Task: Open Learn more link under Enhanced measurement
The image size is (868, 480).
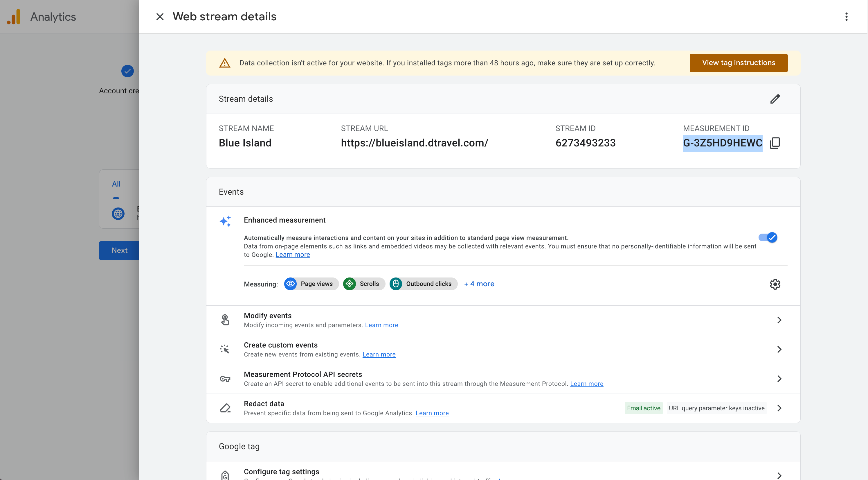Action: tap(293, 255)
